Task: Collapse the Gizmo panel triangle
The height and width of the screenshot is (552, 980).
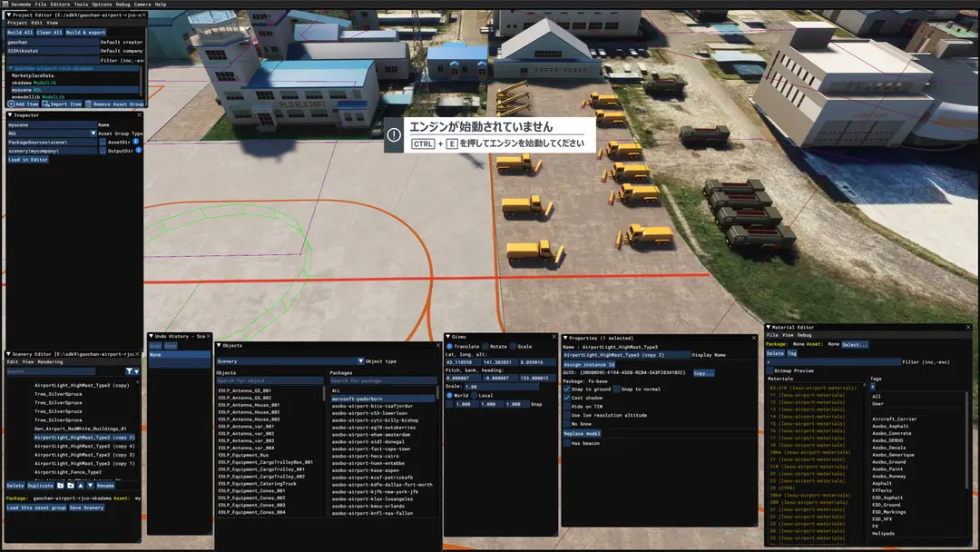Action: click(447, 337)
